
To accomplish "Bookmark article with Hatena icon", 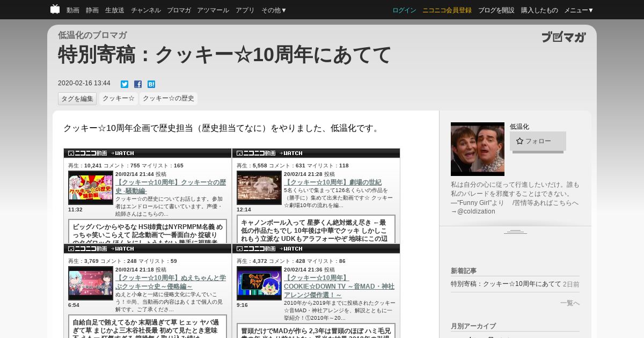I will [151, 84].
